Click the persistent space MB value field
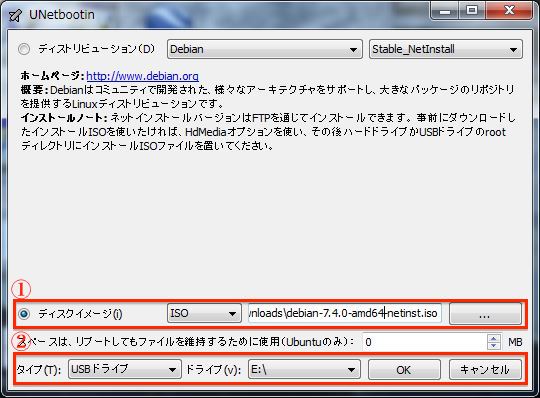540x398 pixels. pos(425,342)
